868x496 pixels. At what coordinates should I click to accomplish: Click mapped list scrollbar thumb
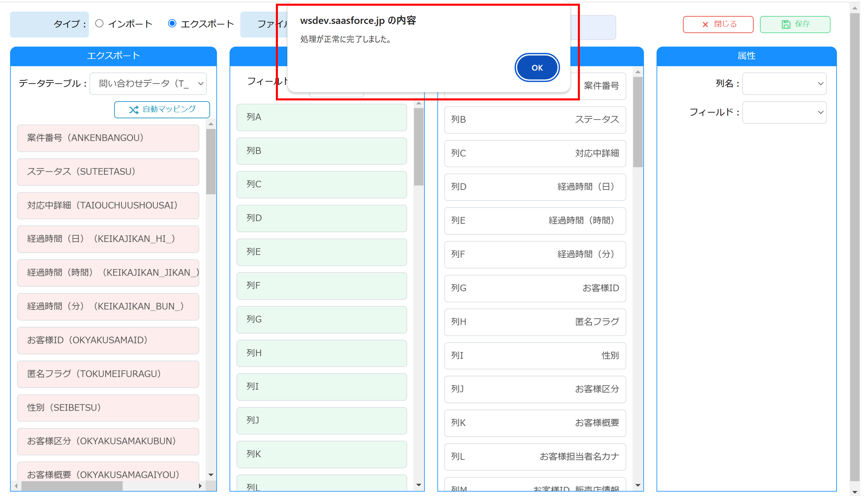click(637, 122)
